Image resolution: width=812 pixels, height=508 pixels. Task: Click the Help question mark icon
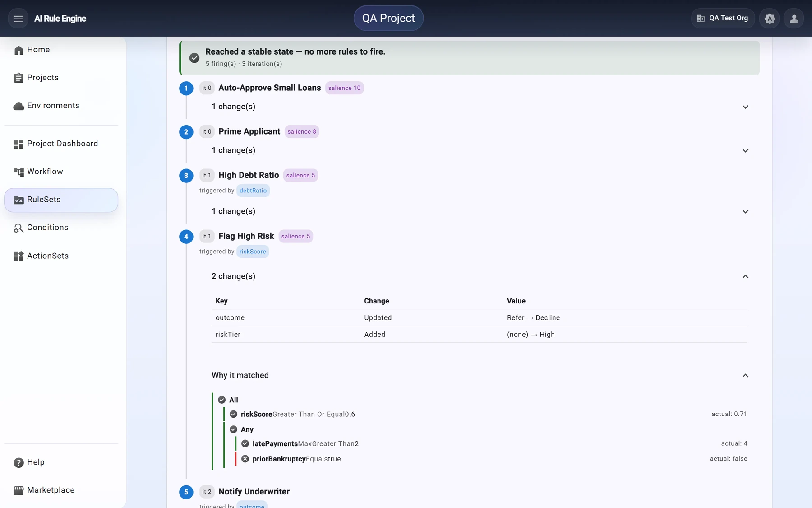coord(18,462)
